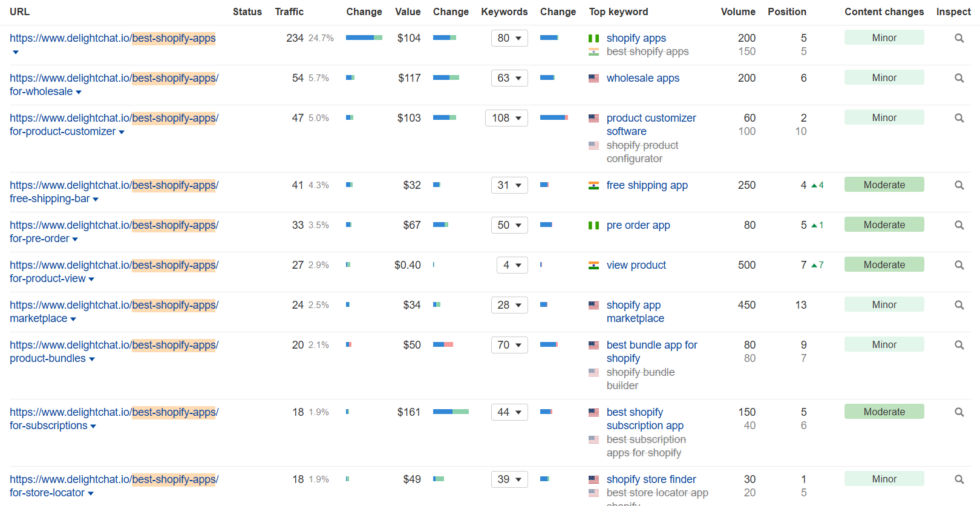Select the $161 value cell
980x506 pixels.
[x=409, y=412]
